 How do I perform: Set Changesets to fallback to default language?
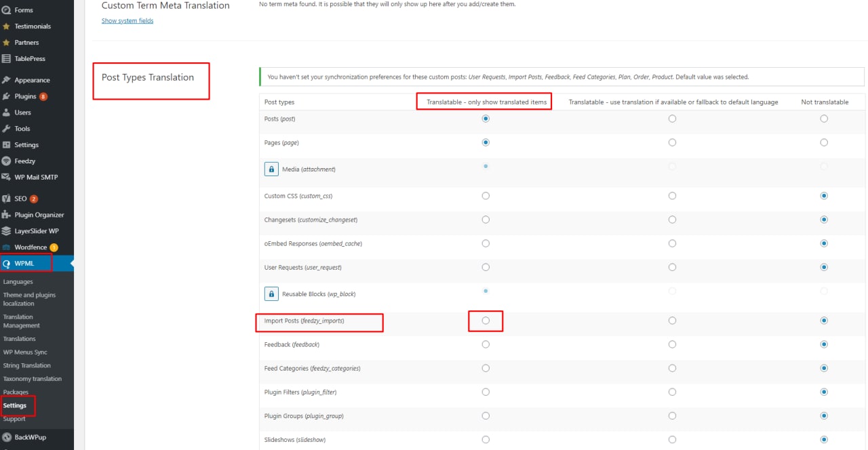point(672,220)
